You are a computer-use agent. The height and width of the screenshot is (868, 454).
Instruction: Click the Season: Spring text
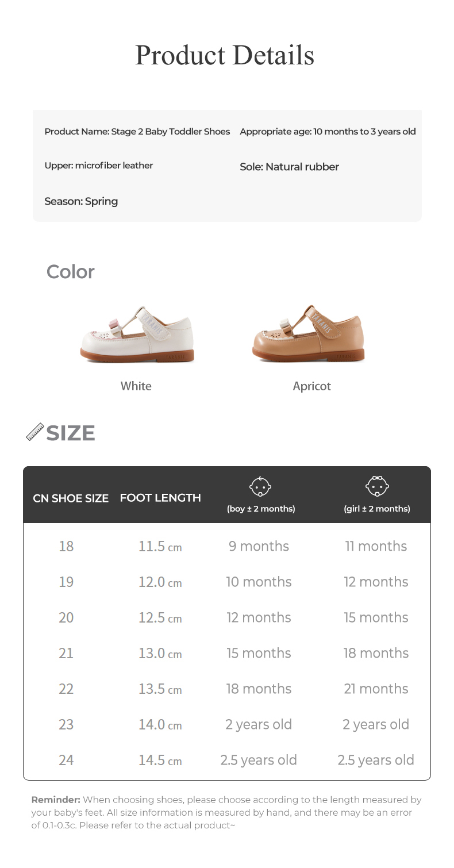[81, 201]
